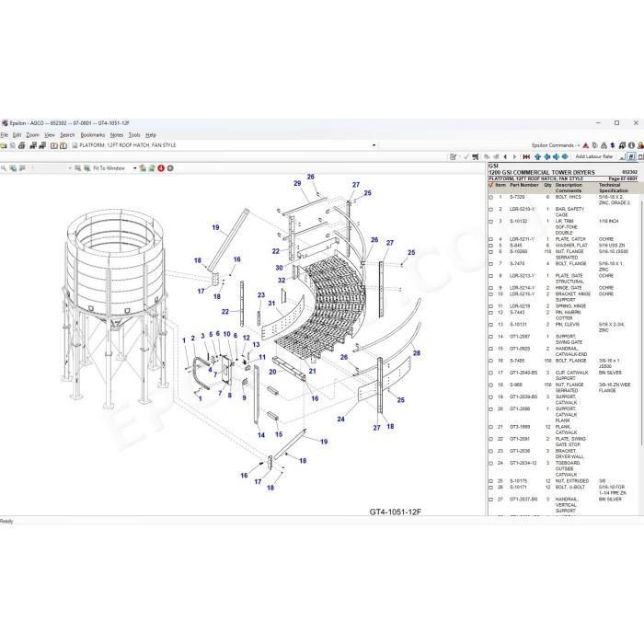Tick checkbox for item 2 BAR, SAFETY CAGE
This screenshot has width=644, height=644.
pos(490,210)
